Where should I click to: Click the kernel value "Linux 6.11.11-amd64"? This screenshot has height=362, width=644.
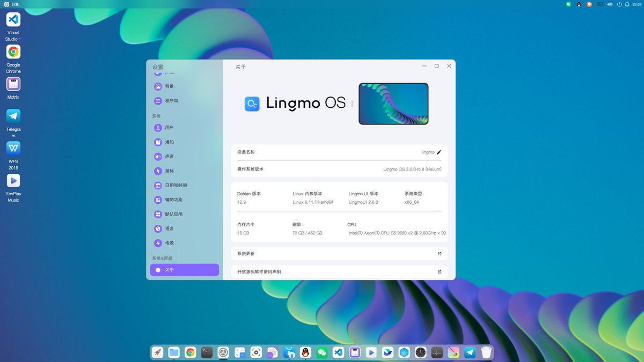point(313,203)
